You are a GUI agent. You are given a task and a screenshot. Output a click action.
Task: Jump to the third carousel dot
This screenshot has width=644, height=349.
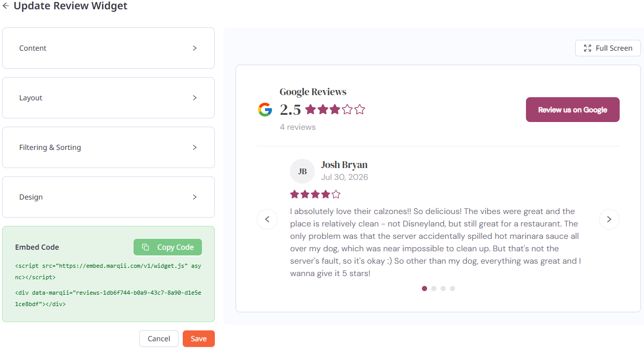click(x=443, y=289)
